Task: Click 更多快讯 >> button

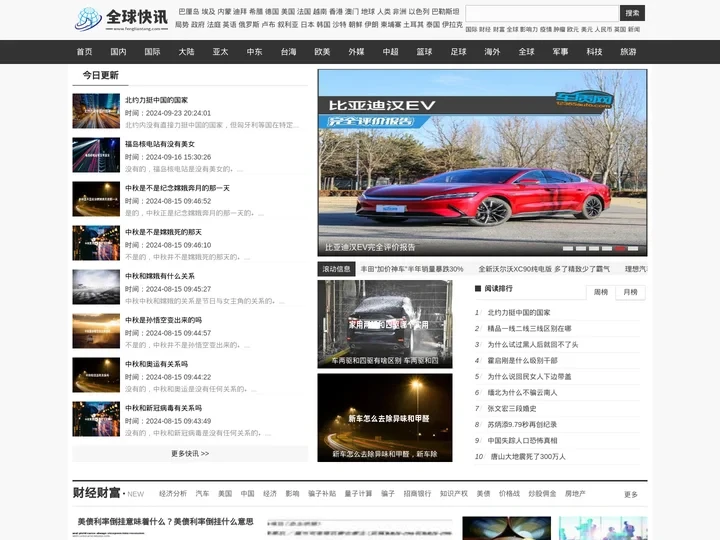Action: click(190, 454)
